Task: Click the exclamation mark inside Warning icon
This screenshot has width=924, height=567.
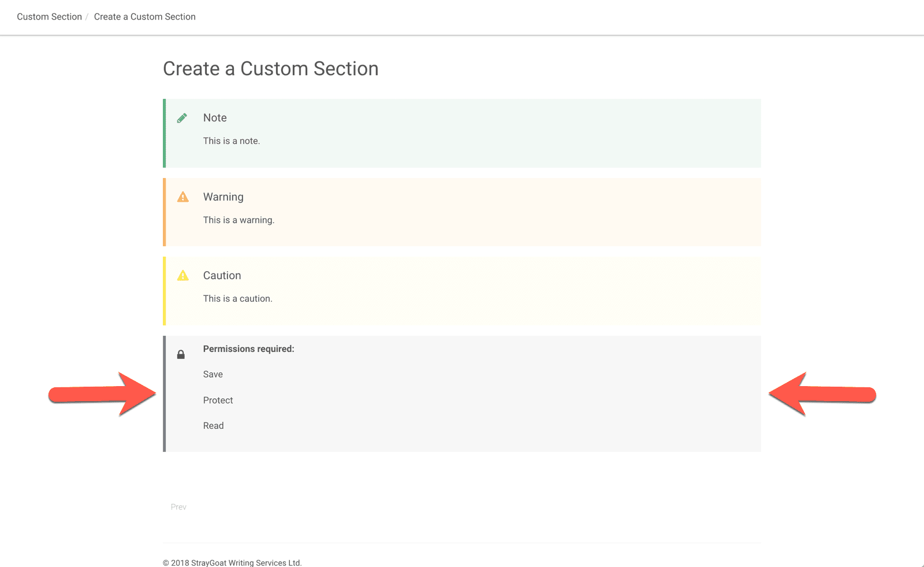Action: (x=182, y=198)
